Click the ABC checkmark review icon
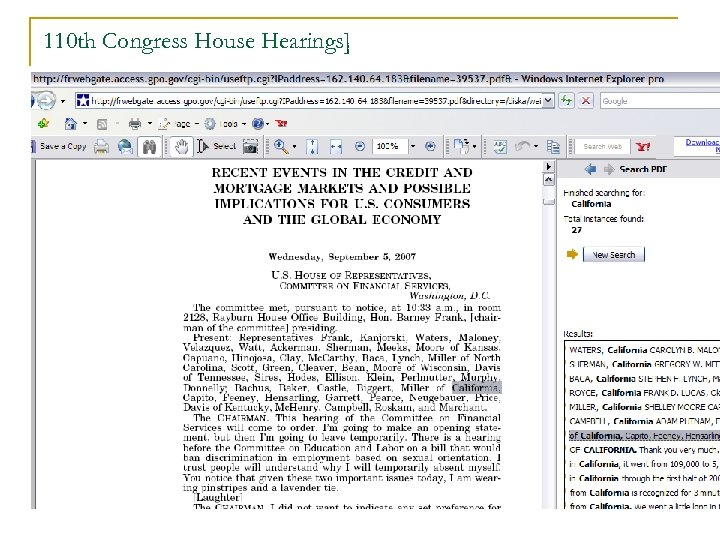 [x=500, y=147]
